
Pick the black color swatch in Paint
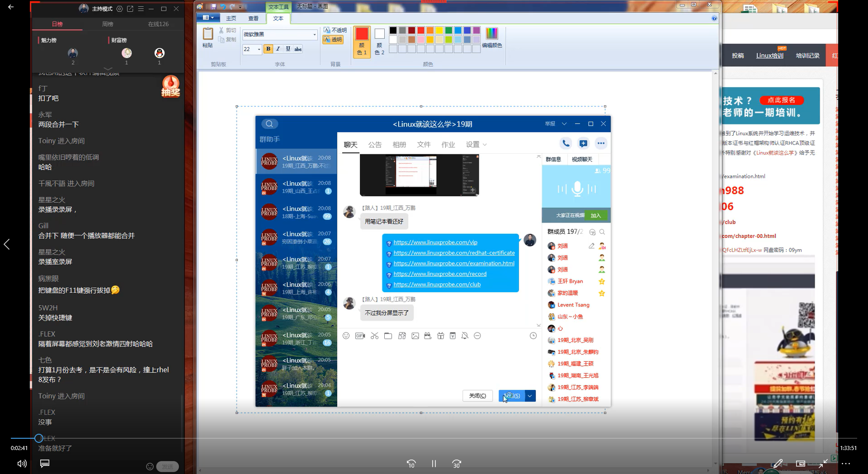393,30
